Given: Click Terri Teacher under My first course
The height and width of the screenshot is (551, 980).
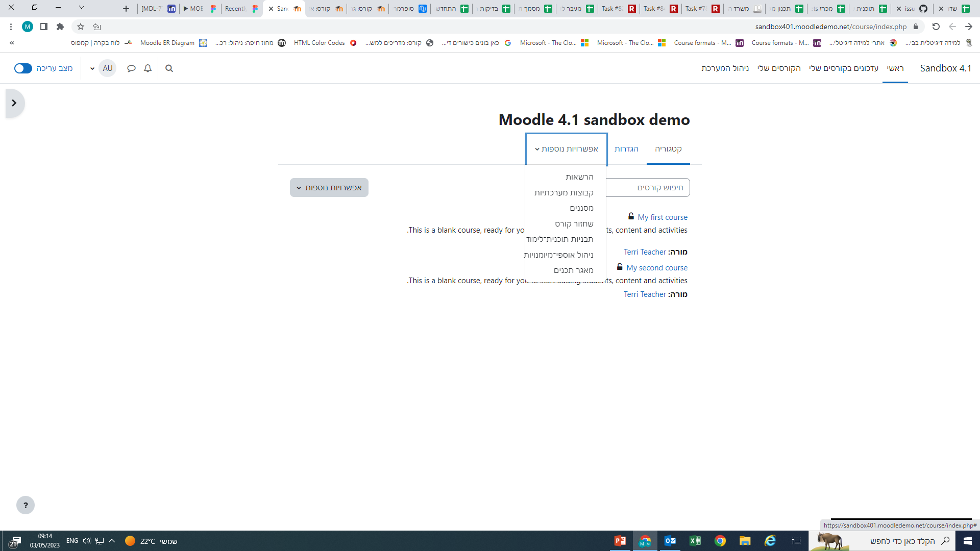Looking at the screenshot, I should [645, 252].
